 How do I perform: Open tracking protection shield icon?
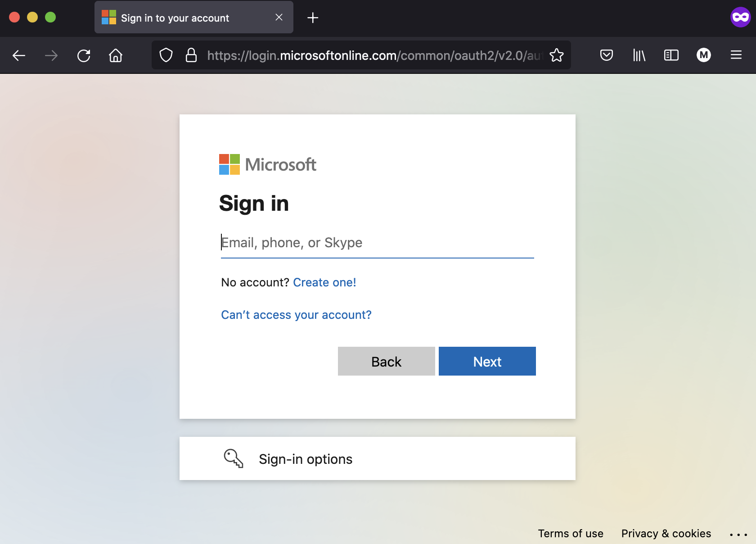166,55
